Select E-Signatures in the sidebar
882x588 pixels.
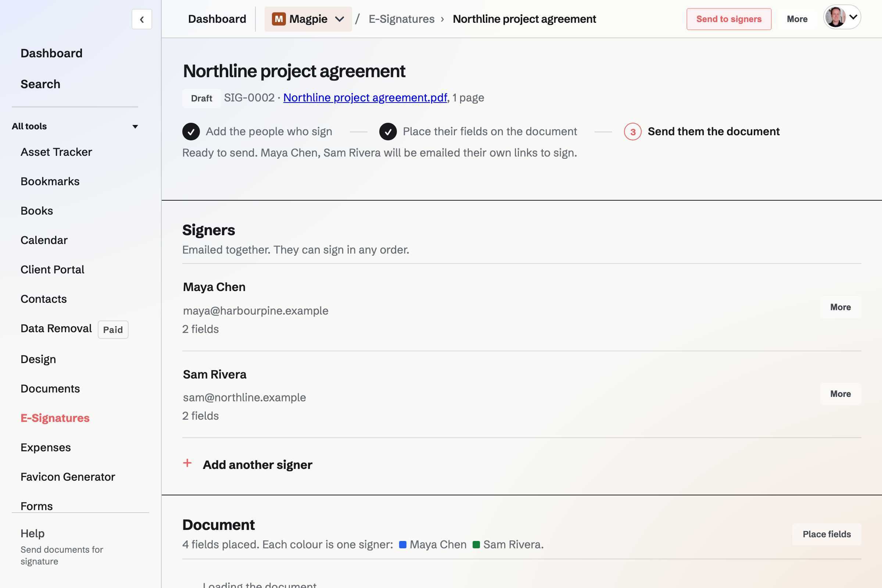pyautogui.click(x=55, y=418)
